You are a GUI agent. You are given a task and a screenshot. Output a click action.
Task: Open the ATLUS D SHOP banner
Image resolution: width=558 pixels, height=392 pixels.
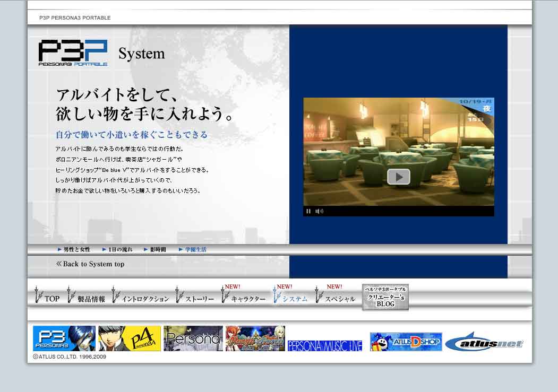pos(406,342)
